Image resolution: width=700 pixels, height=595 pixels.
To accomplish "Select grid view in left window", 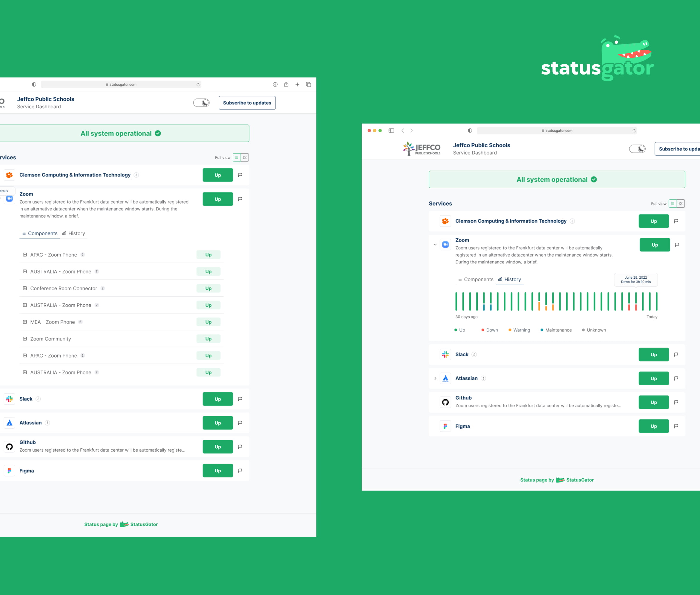I will (245, 157).
